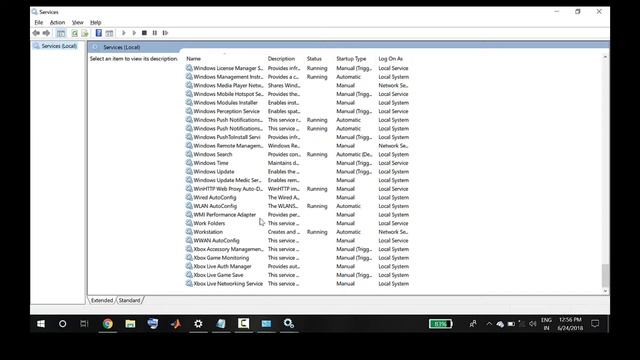Click the Stop Service square icon

tap(144, 33)
